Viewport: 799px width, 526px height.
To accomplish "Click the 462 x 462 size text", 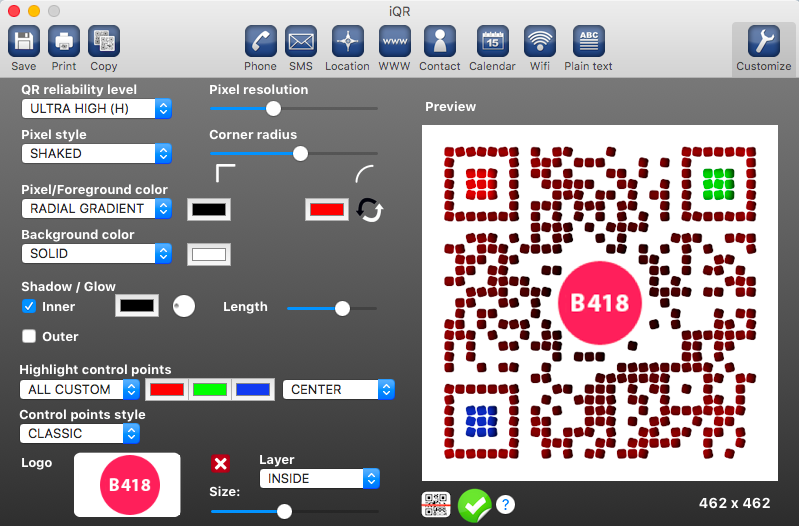I will pyautogui.click(x=734, y=503).
